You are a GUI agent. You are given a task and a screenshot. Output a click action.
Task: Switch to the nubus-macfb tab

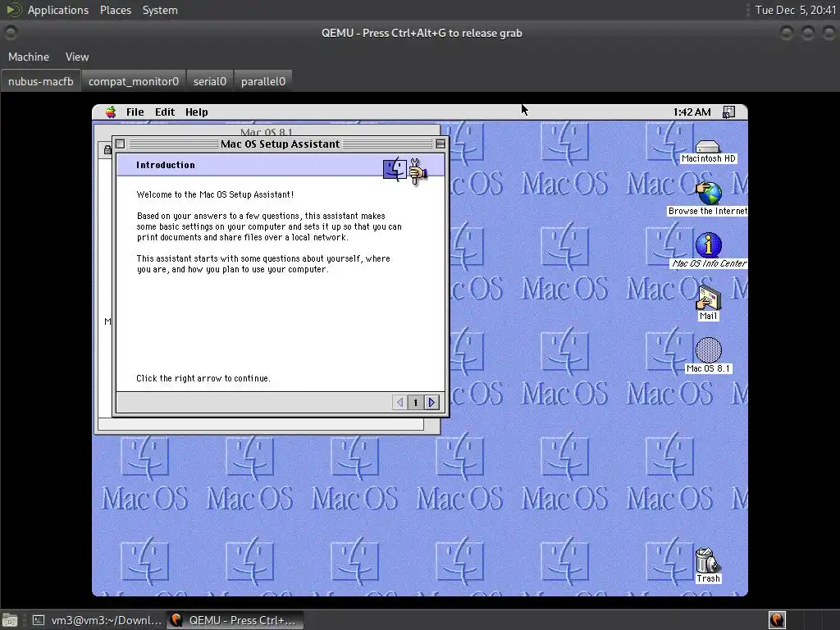tap(41, 81)
